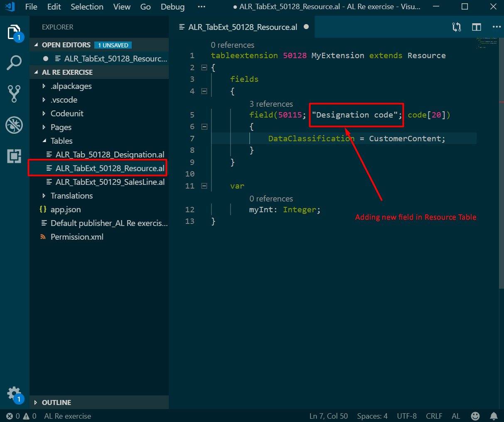The width and height of the screenshot is (504, 422).
Task: Open the Explorer view in the activity bar
Action: click(x=15, y=32)
